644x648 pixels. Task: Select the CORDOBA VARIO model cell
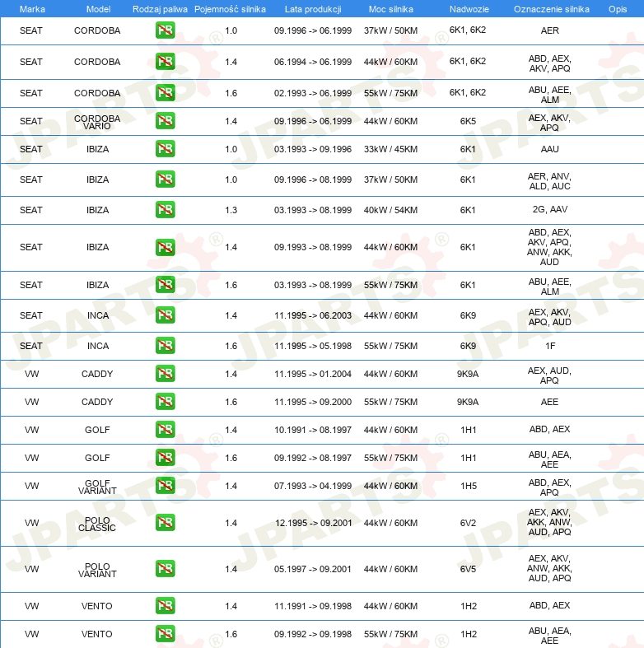(97, 122)
